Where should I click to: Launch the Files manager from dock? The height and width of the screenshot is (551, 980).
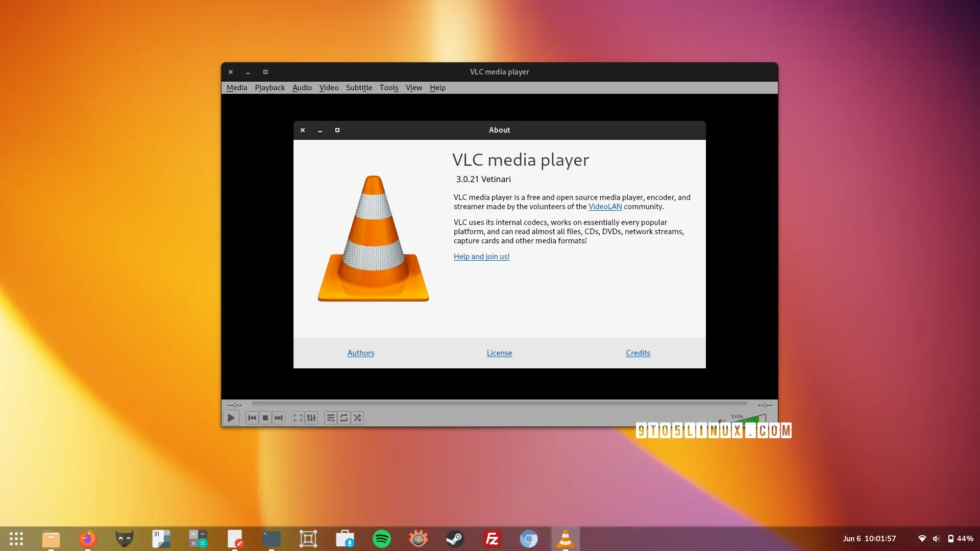pos(51,539)
